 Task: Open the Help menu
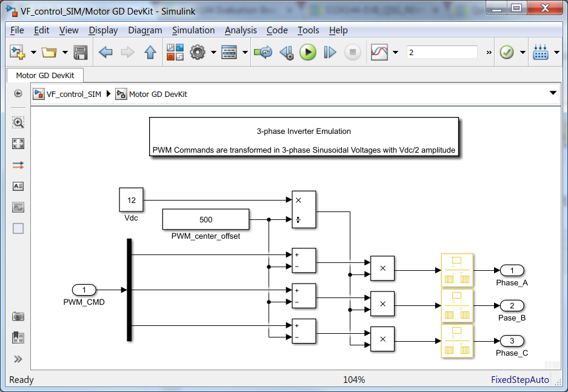[x=338, y=30]
